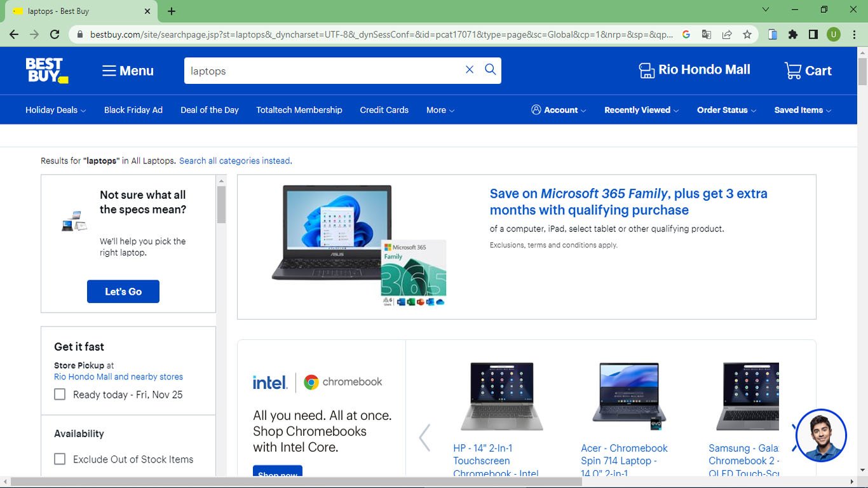This screenshot has width=868, height=488.
Task: Enable Exclude Out of Stock Items
Action: 60,459
